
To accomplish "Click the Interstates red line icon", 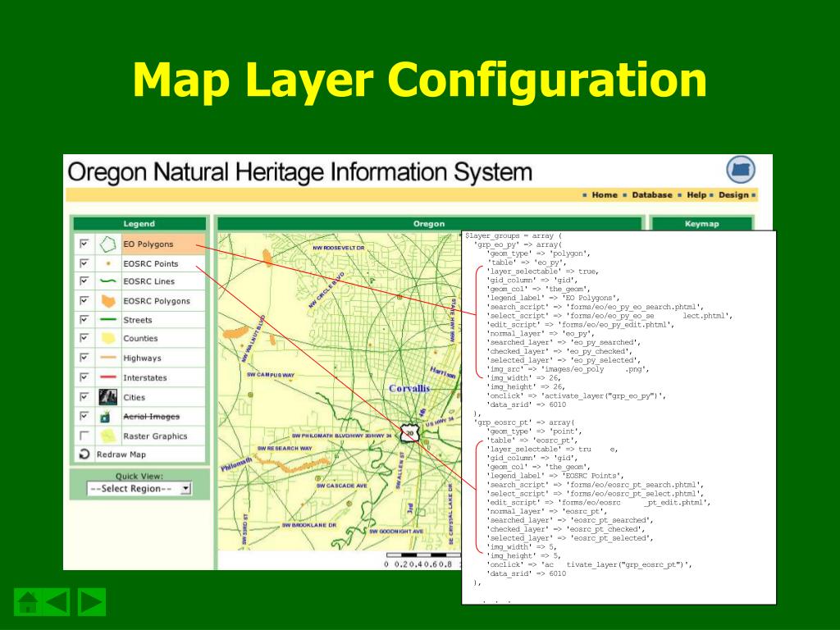I will [x=108, y=377].
